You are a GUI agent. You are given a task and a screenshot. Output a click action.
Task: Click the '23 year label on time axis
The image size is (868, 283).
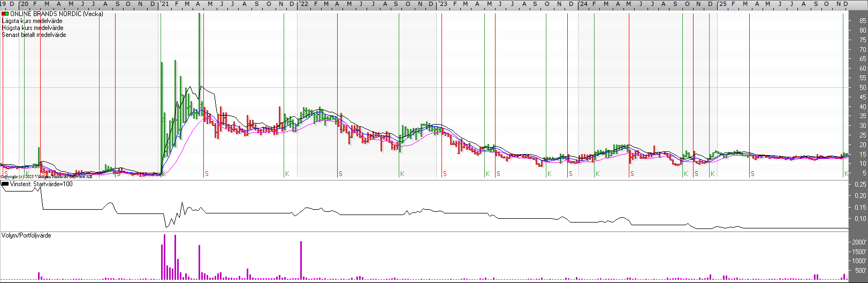tap(443, 4)
